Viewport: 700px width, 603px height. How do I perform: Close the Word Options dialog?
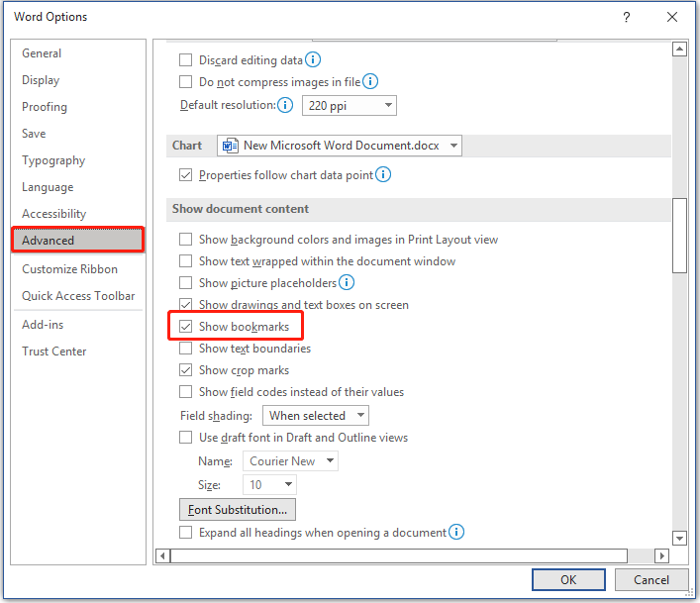click(672, 17)
